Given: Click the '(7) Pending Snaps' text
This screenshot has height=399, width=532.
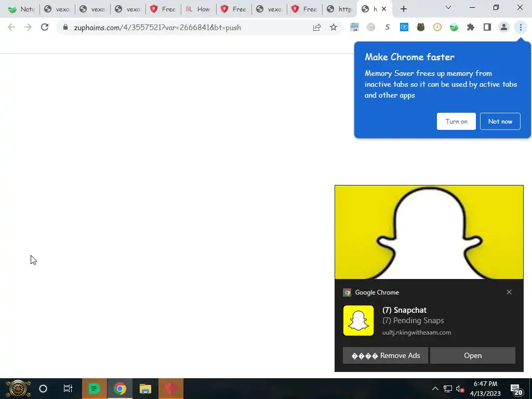Looking at the screenshot, I should (413, 321).
